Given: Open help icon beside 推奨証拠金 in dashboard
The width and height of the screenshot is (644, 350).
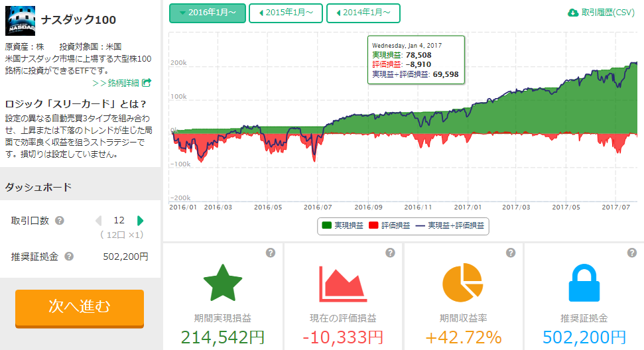Looking at the screenshot, I should click(69, 257).
